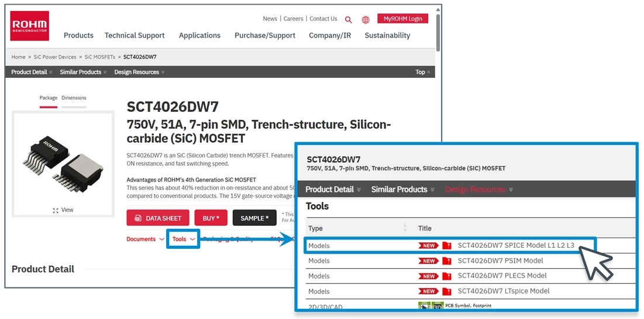644x319 pixels.
Task: Open the globe language selector icon
Action: tap(366, 20)
